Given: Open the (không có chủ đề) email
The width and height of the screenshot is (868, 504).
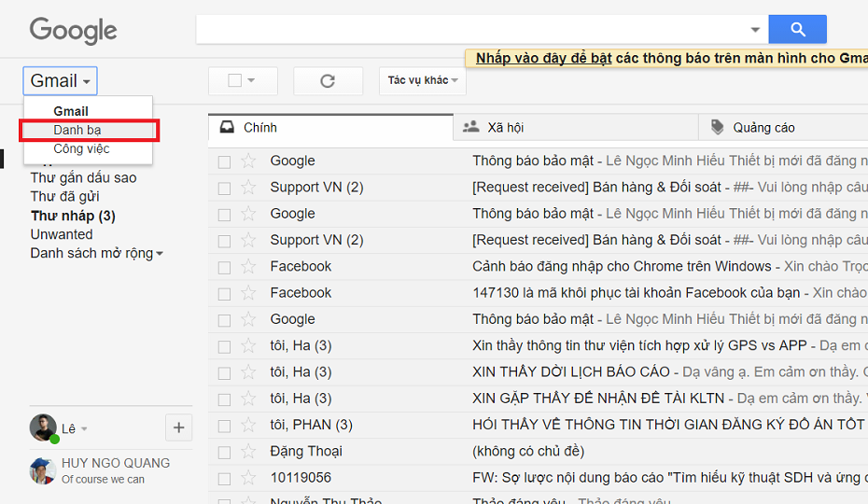Looking at the screenshot, I should click(539, 452).
